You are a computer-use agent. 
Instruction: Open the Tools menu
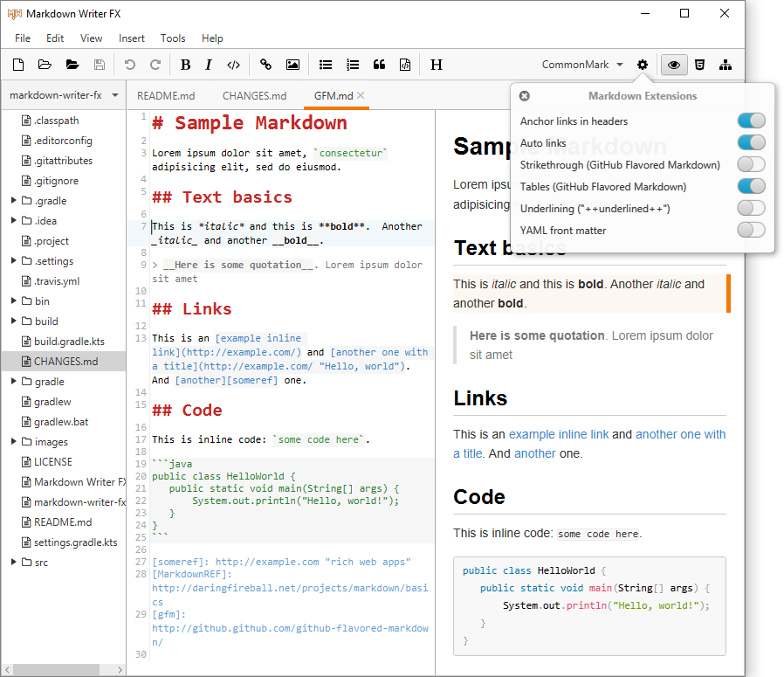(x=173, y=38)
